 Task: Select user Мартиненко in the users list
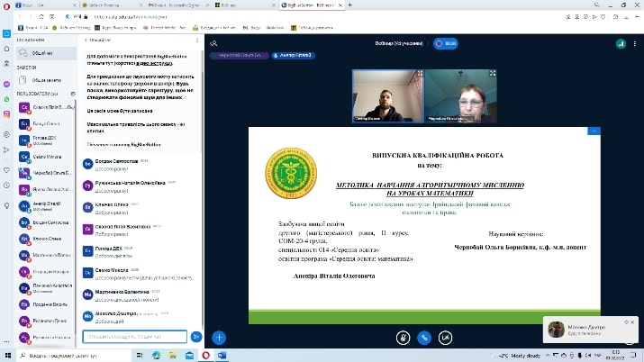tap(47, 255)
